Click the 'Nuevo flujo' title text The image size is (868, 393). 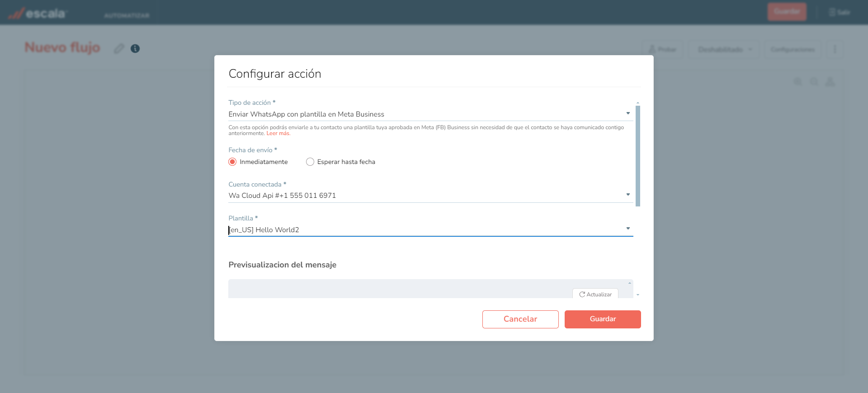(62, 47)
